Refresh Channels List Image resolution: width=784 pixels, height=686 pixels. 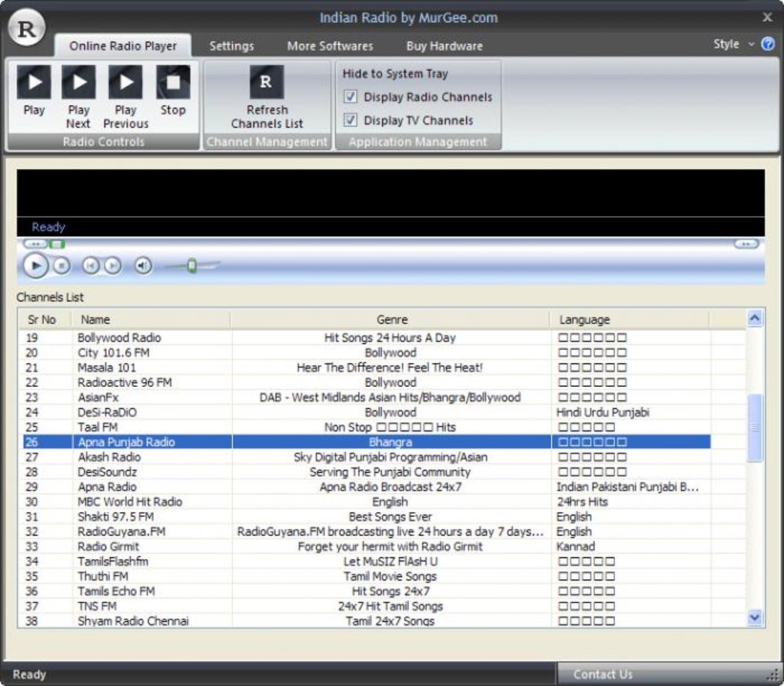[267, 97]
